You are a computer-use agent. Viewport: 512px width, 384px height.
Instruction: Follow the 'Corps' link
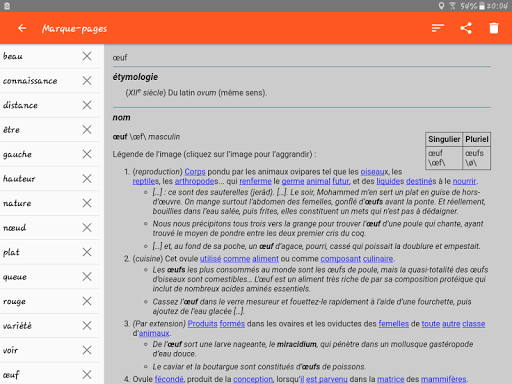point(195,172)
